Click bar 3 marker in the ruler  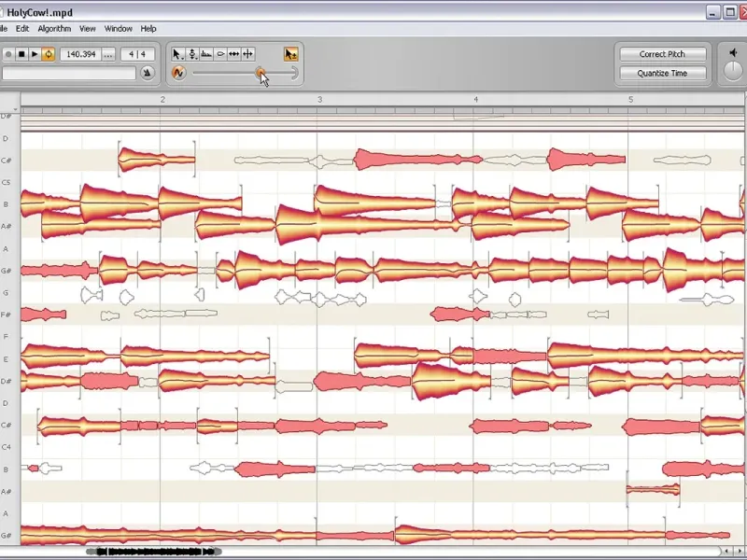(x=319, y=100)
